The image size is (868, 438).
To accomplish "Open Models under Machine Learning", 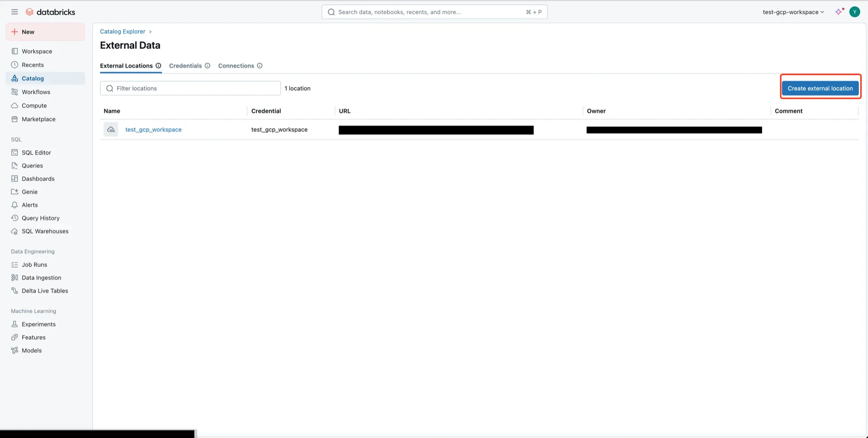I will coord(45,351).
